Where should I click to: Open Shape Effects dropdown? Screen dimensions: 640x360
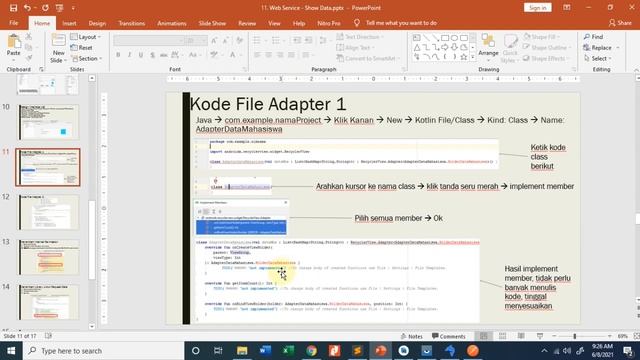546,58
